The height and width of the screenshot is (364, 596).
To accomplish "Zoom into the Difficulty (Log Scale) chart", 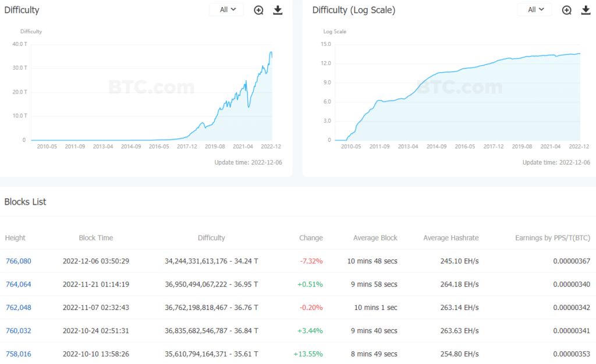I will pyautogui.click(x=567, y=10).
